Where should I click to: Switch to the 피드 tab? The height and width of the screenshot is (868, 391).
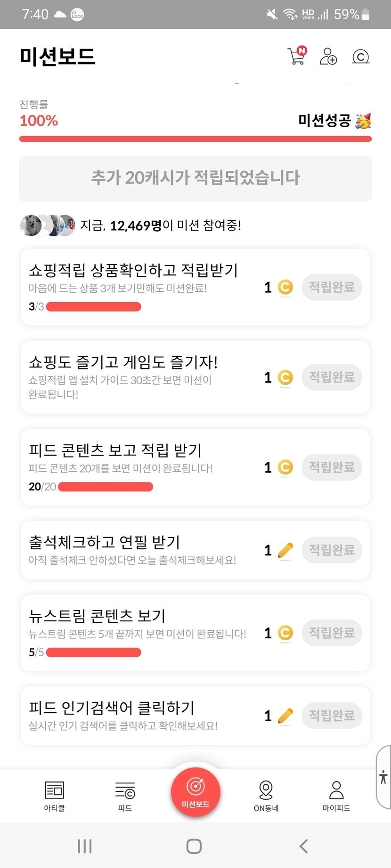pos(125,796)
